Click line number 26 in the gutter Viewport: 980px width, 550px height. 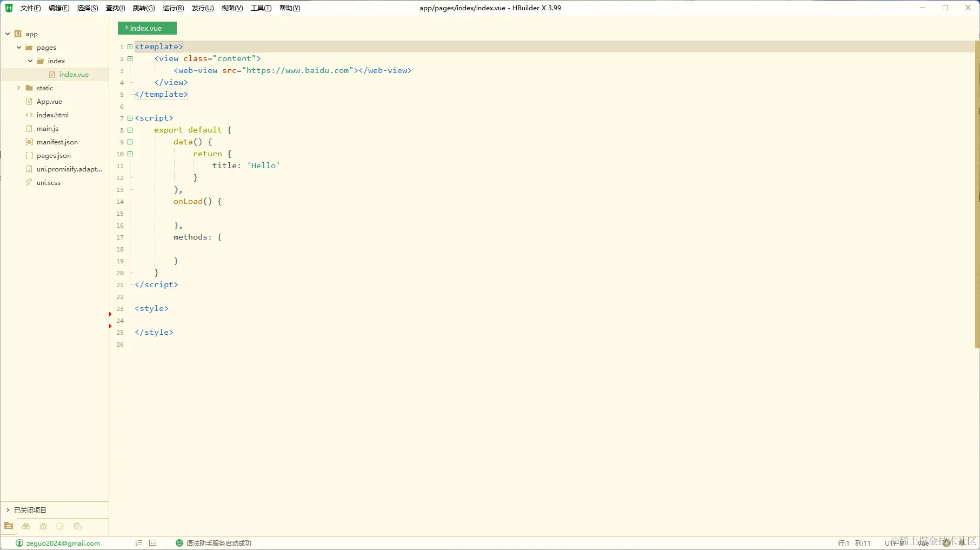pyautogui.click(x=120, y=344)
